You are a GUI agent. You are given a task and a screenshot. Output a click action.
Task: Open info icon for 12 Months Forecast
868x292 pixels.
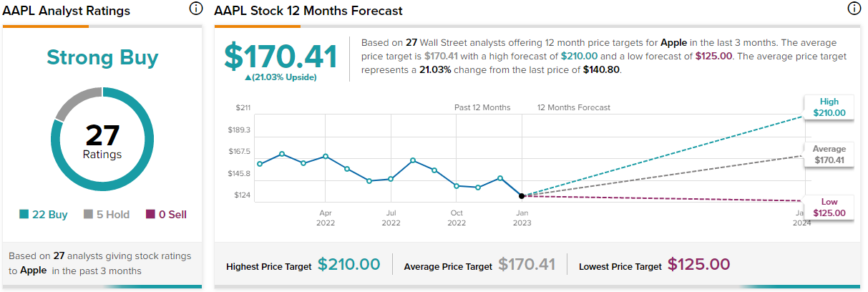pos(854,9)
